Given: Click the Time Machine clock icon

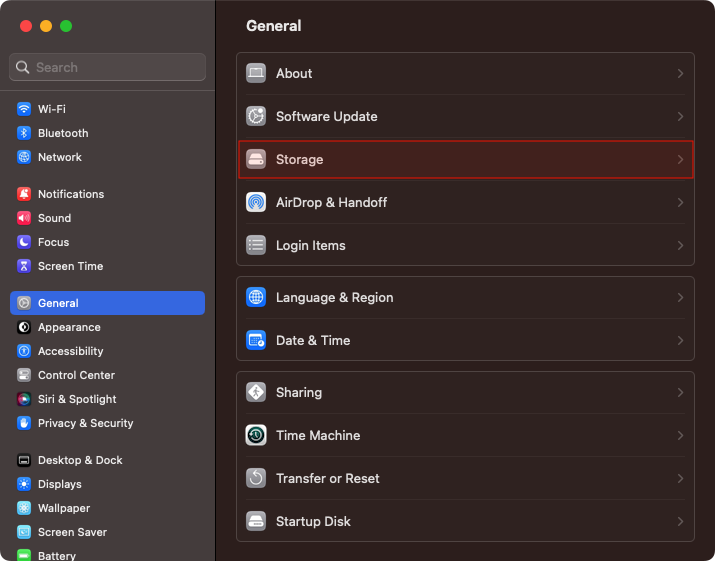Looking at the screenshot, I should pos(256,435).
